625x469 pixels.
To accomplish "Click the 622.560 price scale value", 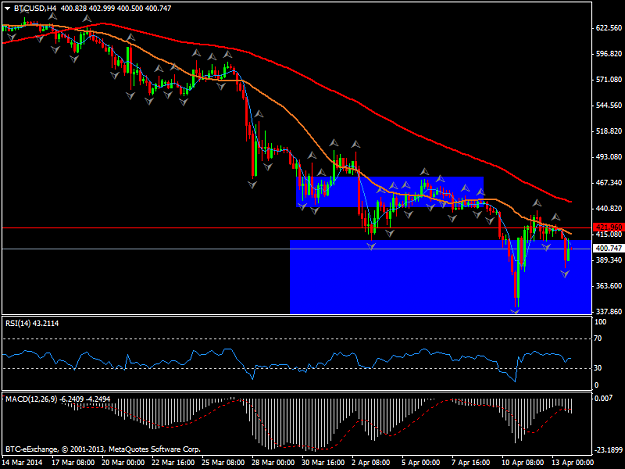I will (609, 28).
